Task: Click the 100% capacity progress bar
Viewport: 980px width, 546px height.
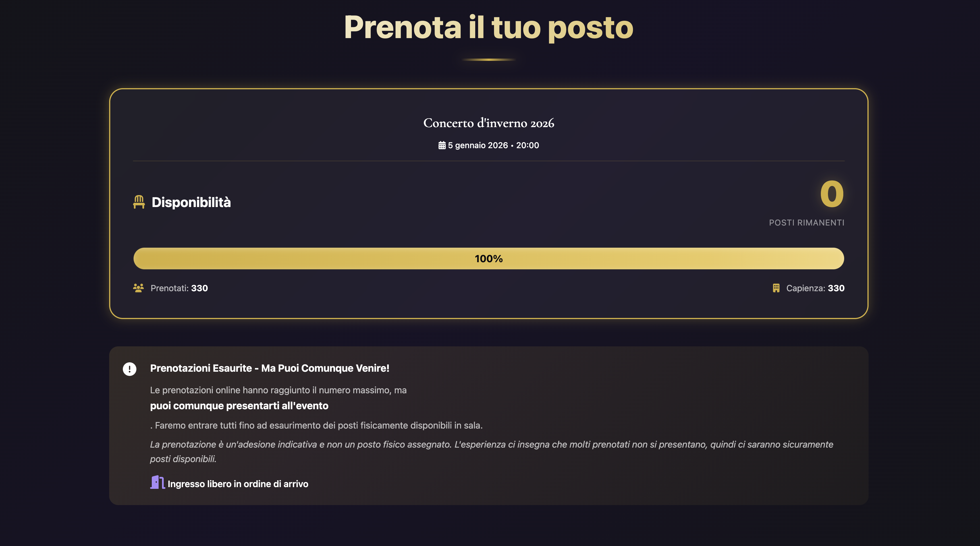Action: 489,258
